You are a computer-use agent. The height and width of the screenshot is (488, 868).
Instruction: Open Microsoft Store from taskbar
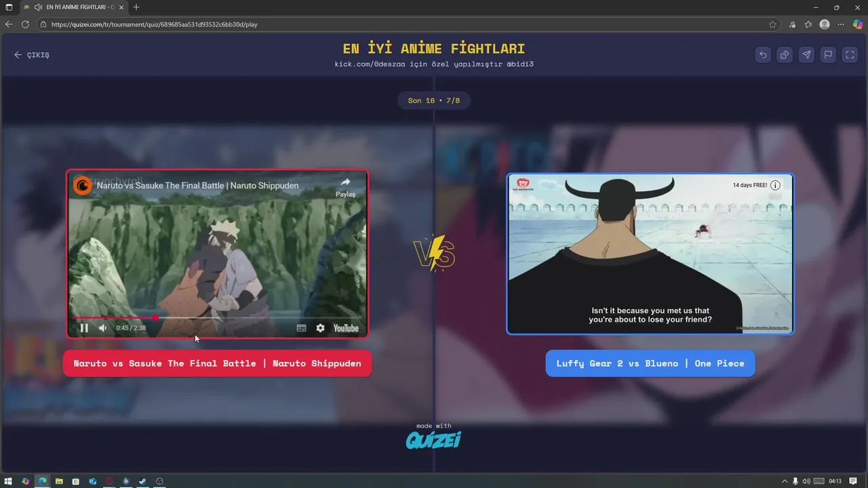[76, 481]
